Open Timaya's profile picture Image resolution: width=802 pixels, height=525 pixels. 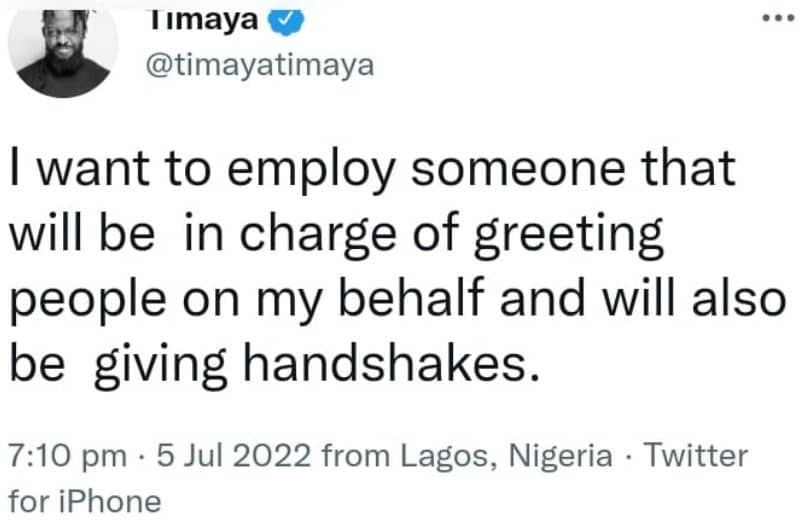63,52
